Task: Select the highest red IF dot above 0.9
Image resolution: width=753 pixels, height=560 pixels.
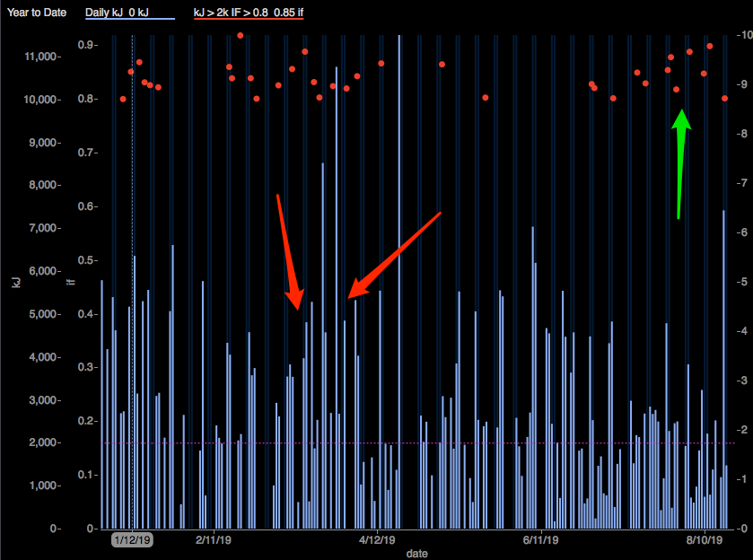Action: (x=241, y=36)
